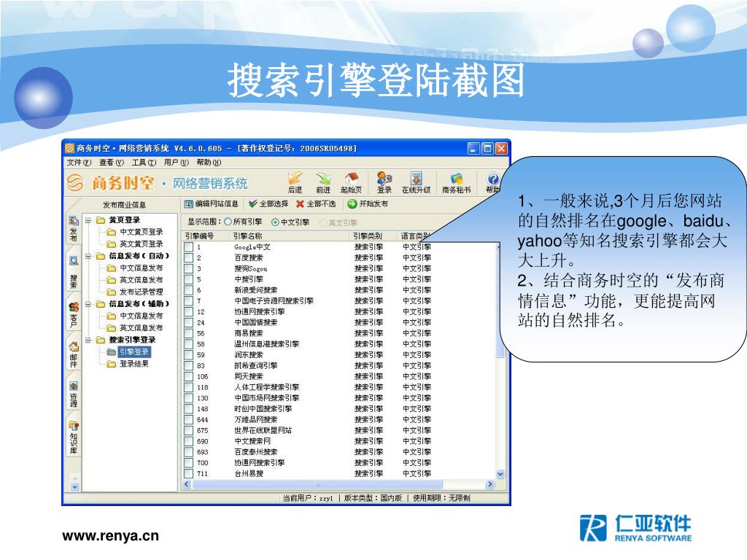This screenshot has width=747, height=560.
Task: Click the 当前用户: zzyl status entry
Action: pos(308,498)
